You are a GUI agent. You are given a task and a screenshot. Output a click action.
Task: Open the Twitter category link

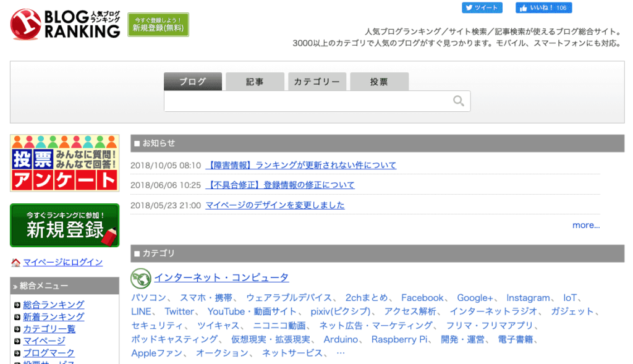point(179,311)
